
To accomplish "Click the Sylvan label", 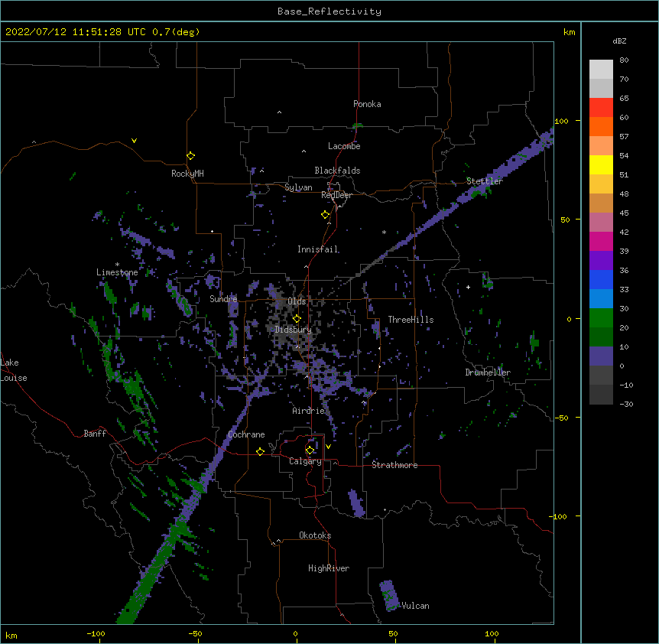I will [x=298, y=187].
